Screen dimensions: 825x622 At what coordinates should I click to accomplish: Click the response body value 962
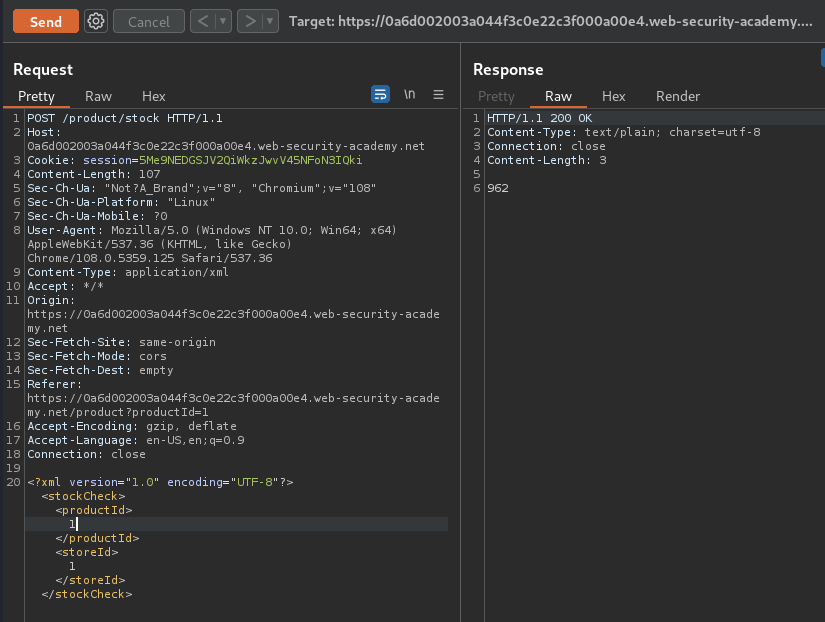coord(498,188)
